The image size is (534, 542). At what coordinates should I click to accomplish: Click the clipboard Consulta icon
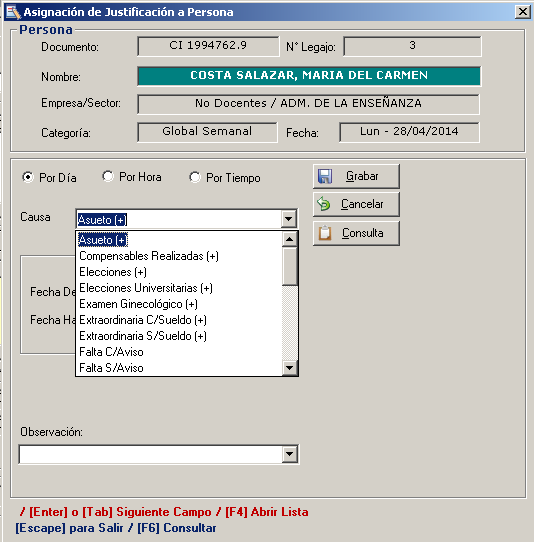[x=325, y=233]
